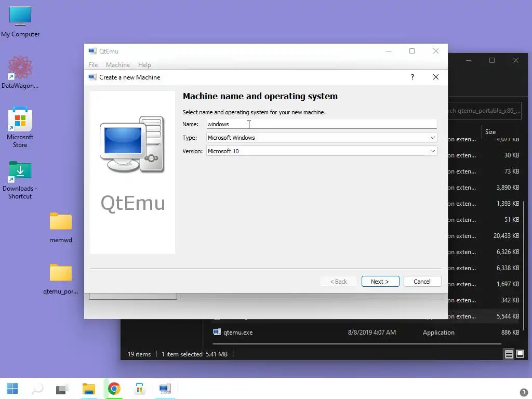The image size is (532, 399).
Task: Click the 30 KB size cell
Action: click(512, 155)
